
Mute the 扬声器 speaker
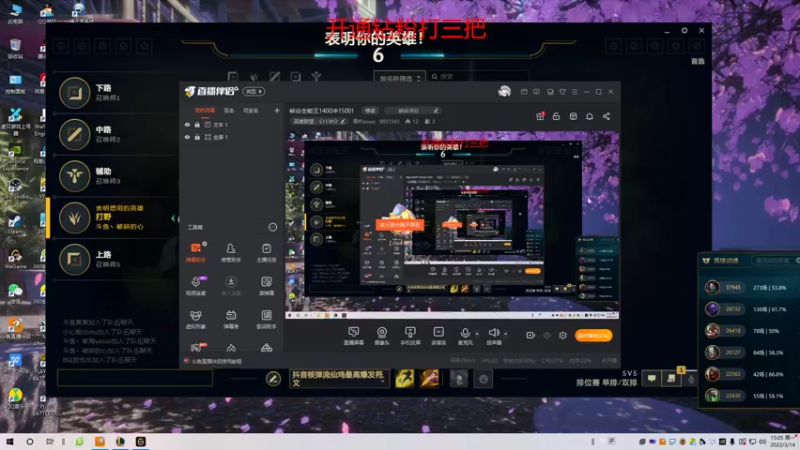click(x=493, y=336)
